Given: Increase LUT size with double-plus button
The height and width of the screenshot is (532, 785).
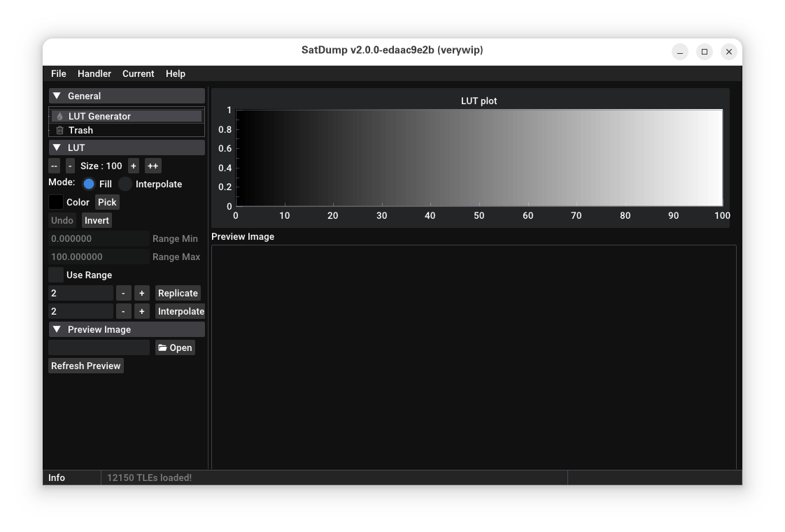Looking at the screenshot, I should (153, 166).
